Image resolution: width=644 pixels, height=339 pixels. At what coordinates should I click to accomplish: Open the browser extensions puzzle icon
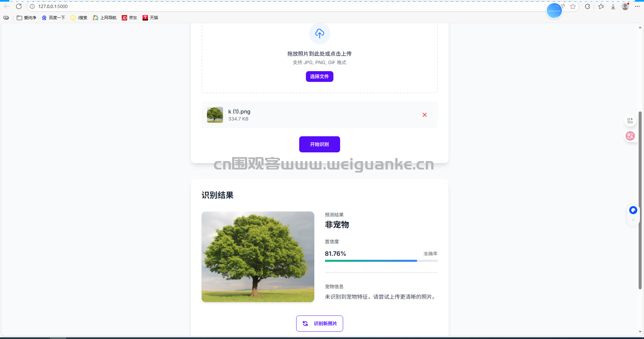[587, 6]
